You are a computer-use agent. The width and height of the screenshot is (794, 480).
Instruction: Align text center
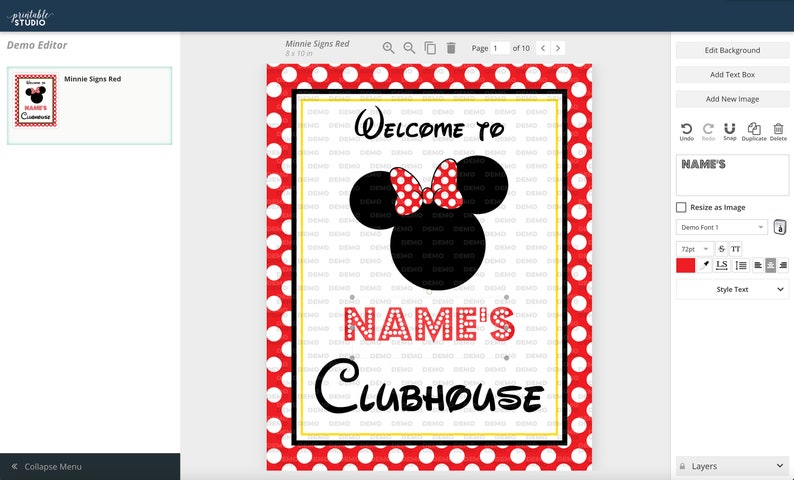[770, 265]
